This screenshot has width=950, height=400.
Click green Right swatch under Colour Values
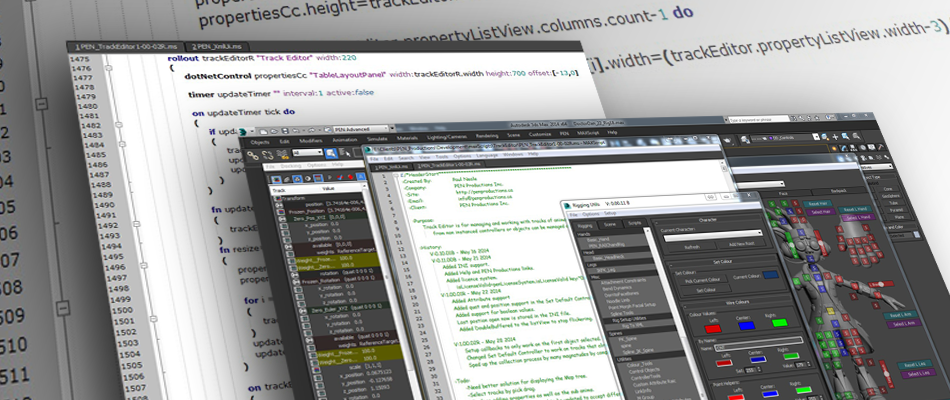point(780,322)
